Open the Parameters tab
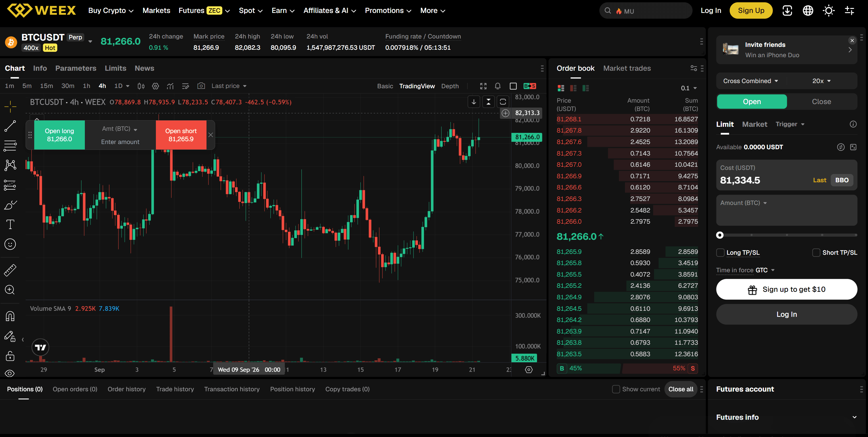Viewport: 868px width, 437px height. coord(76,68)
